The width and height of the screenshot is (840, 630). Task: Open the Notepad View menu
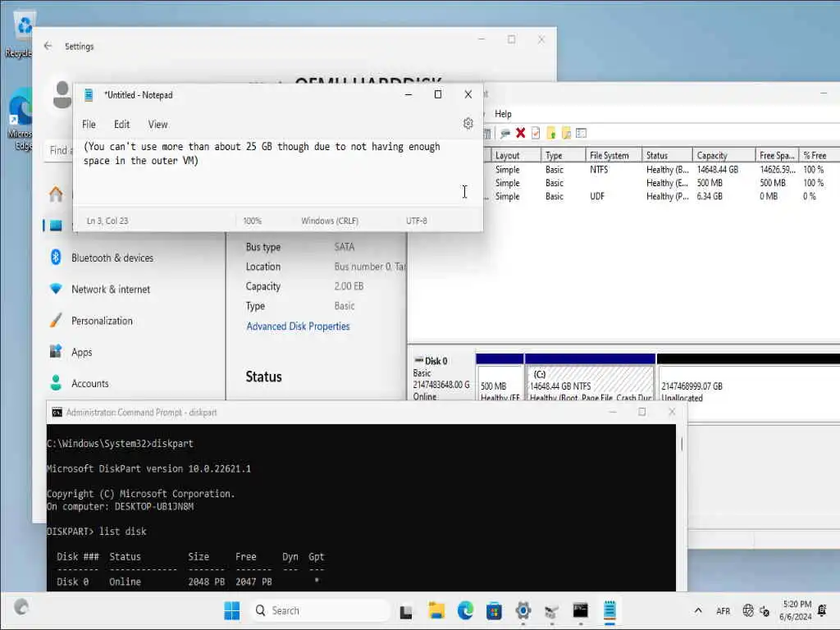[x=158, y=125]
